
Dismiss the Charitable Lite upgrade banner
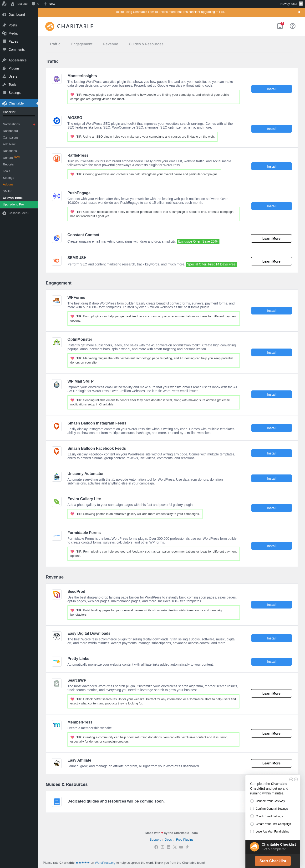coord(299,12)
